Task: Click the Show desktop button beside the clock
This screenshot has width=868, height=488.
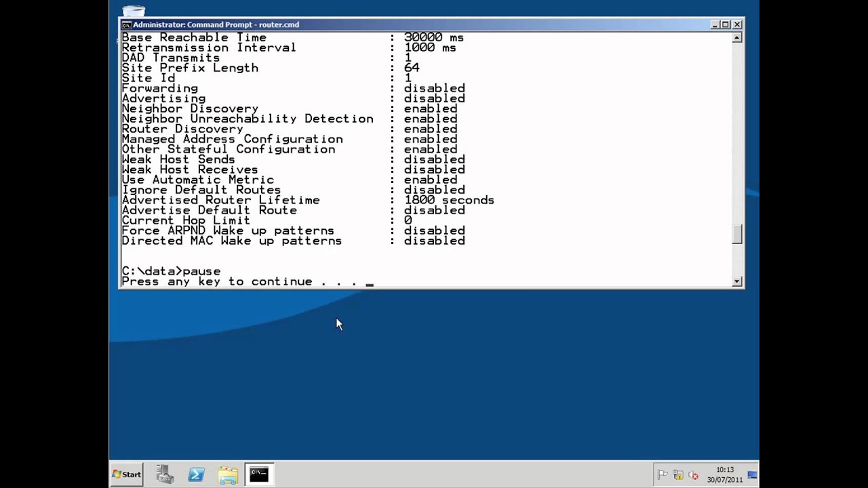Action: pos(753,474)
